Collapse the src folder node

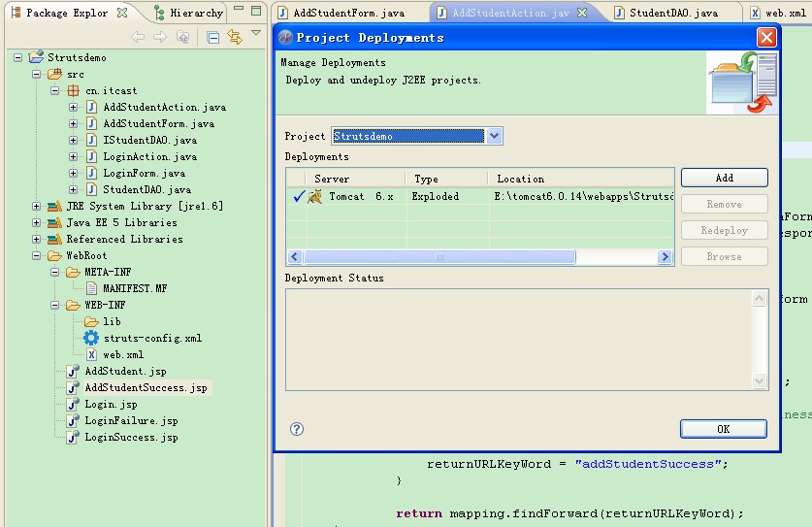[36, 74]
